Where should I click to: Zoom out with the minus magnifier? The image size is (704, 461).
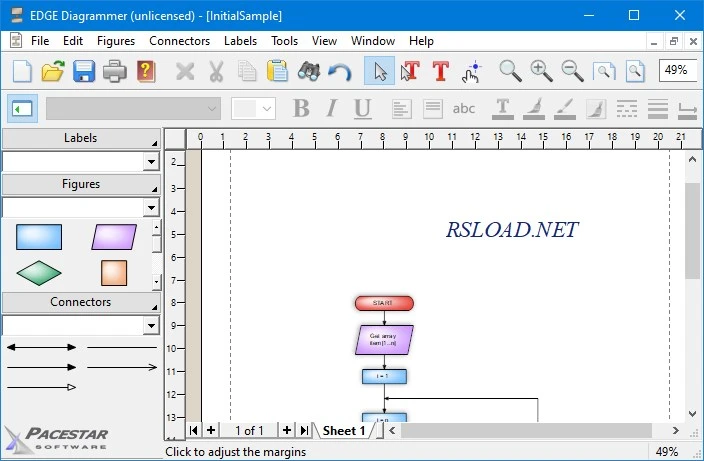point(572,71)
